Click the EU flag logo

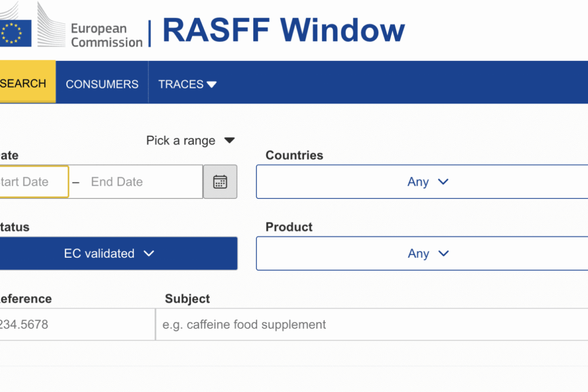(x=16, y=33)
